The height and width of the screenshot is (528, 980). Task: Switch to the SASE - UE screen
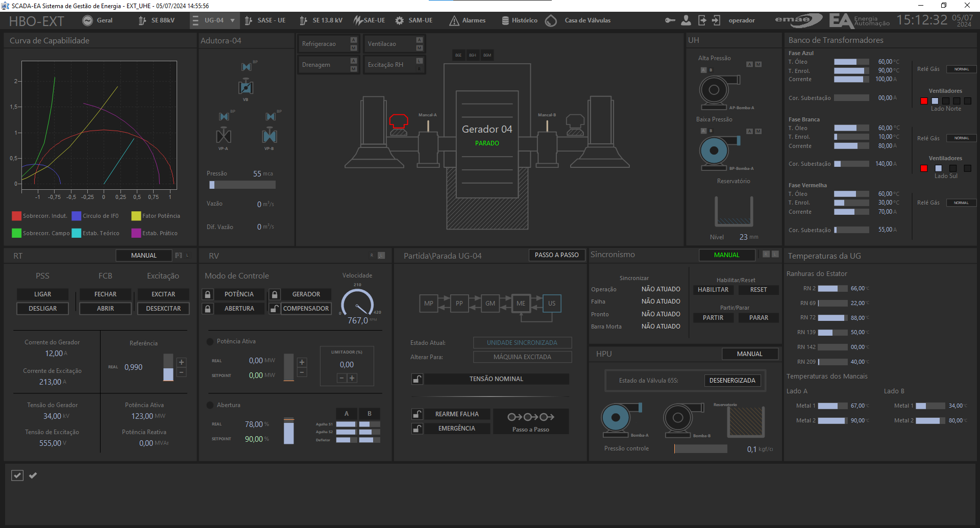coord(265,20)
